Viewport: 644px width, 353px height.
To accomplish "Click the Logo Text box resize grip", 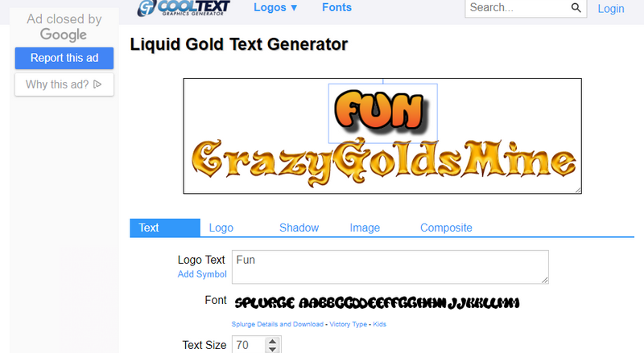I will [545, 280].
